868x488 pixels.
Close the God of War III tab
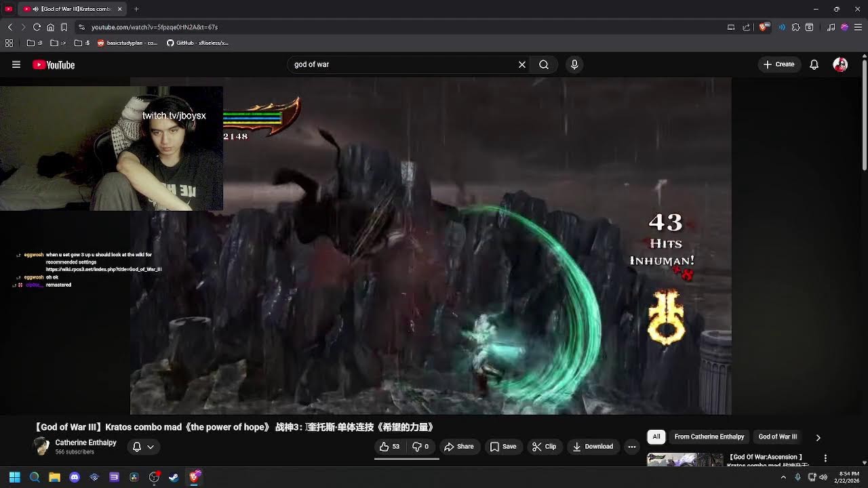pos(120,9)
